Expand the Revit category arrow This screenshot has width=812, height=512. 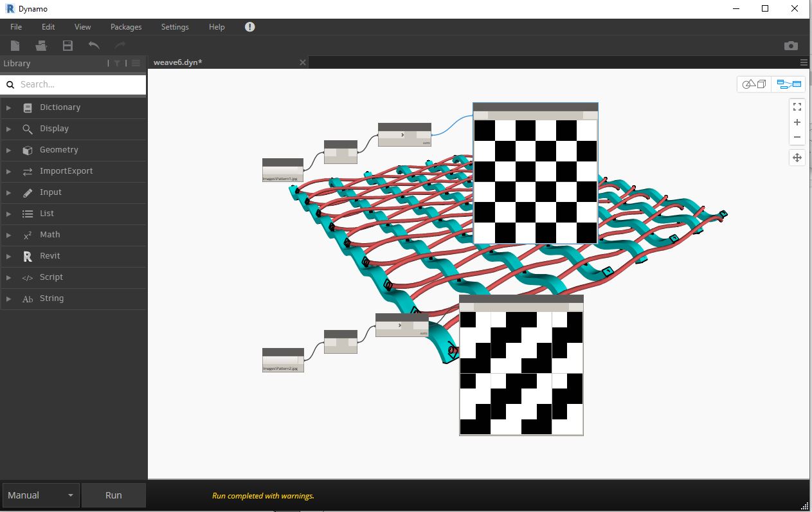[x=8, y=257]
